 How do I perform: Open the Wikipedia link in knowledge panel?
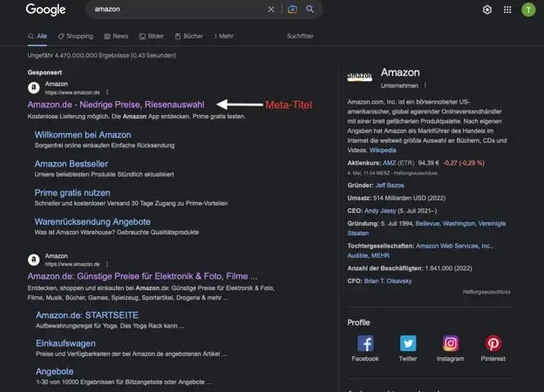click(383, 150)
